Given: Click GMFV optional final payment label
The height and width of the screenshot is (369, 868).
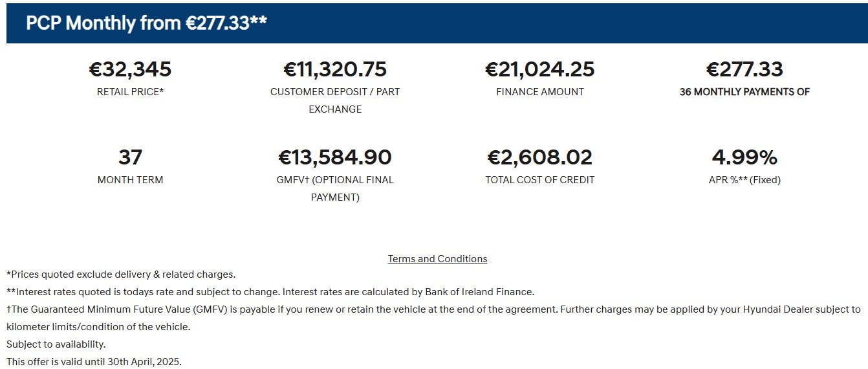Looking at the screenshot, I should [x=335, y=188].
